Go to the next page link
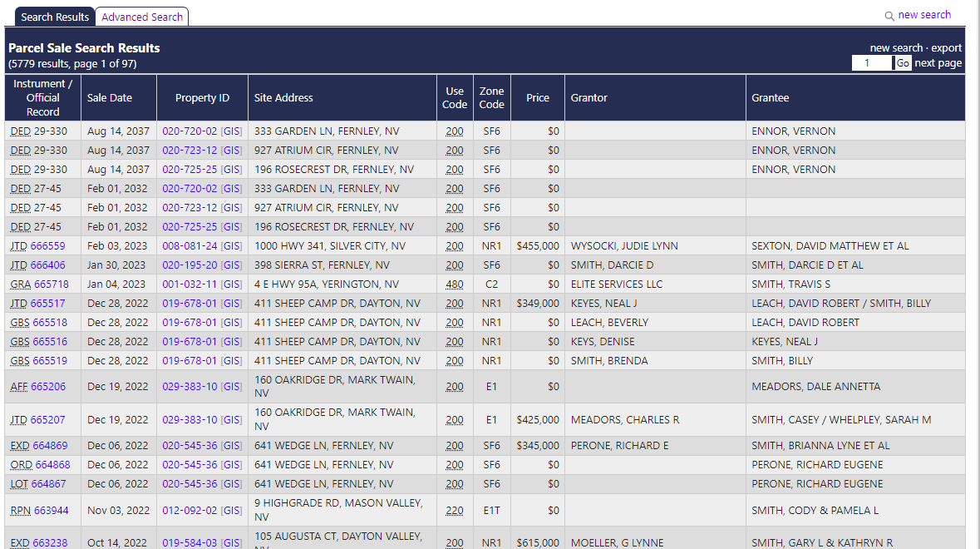The width and height of the screenshot is (980, 549). click(x=938, y=63)
